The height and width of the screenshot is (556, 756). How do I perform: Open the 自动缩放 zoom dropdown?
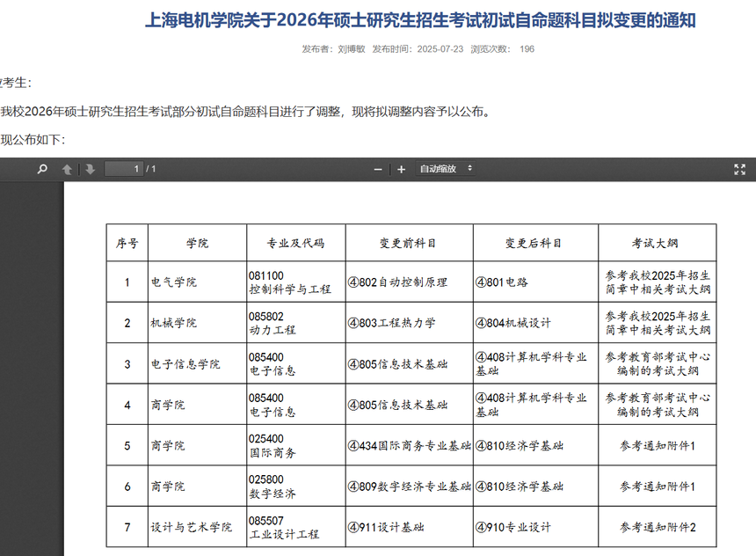(x=446, y=169)
